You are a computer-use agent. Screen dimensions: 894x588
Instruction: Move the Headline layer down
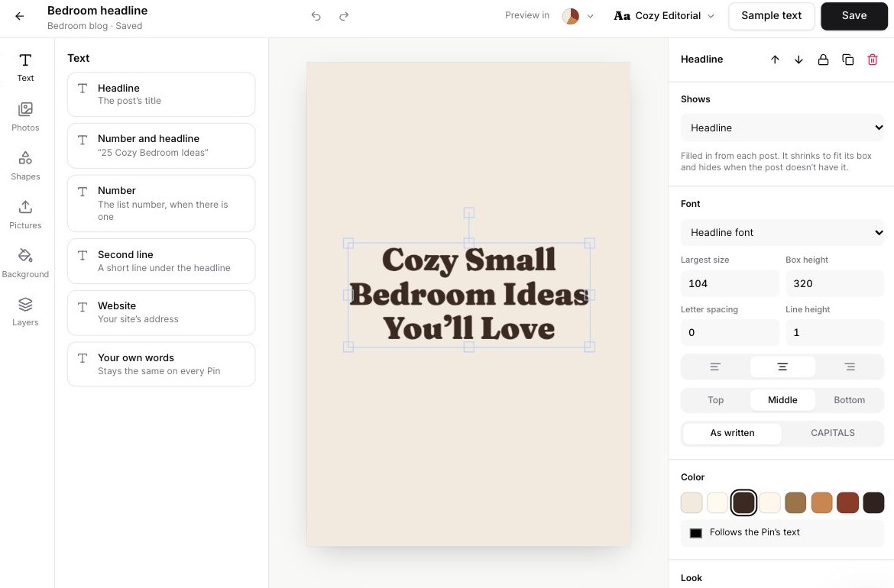[x=798, y=60]
